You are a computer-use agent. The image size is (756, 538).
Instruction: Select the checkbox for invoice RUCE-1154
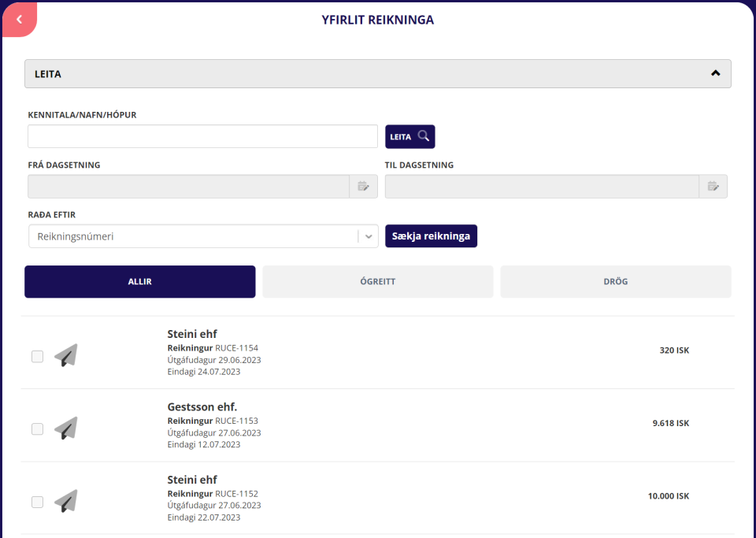(37, 356)
